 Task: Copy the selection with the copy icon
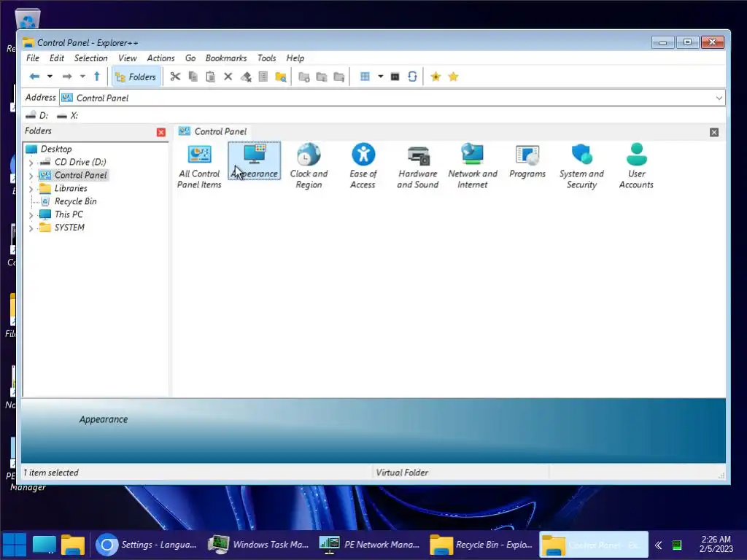coord(193,77)
